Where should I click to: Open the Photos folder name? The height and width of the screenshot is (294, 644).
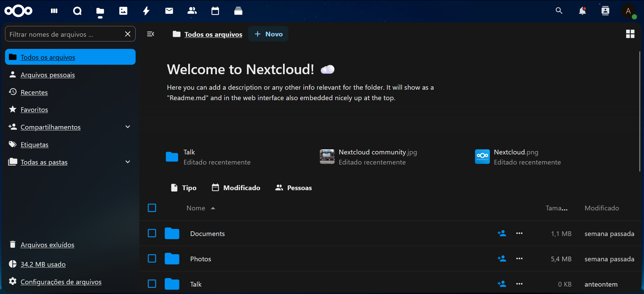[201, 259]
